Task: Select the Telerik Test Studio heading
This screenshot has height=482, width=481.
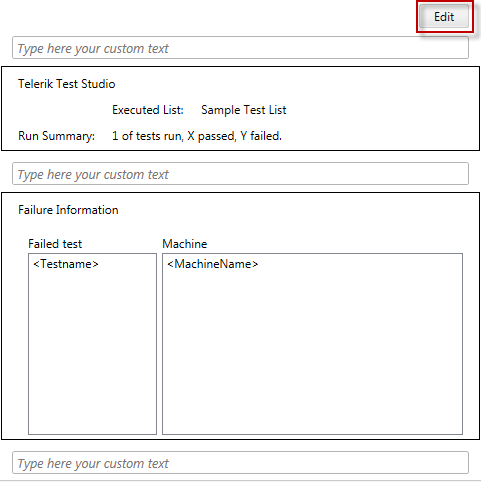Action: coord(67,84)
